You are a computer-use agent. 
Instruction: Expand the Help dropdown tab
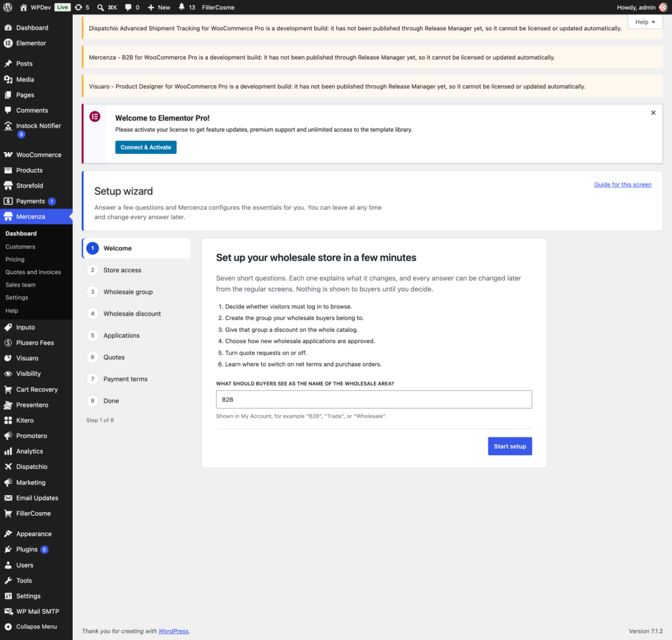click(644, 22)
